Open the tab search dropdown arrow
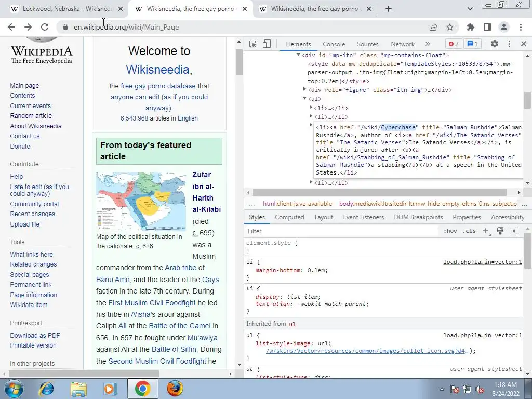The image size is (532, 399). pyautogui.click(x=470, y=9)
